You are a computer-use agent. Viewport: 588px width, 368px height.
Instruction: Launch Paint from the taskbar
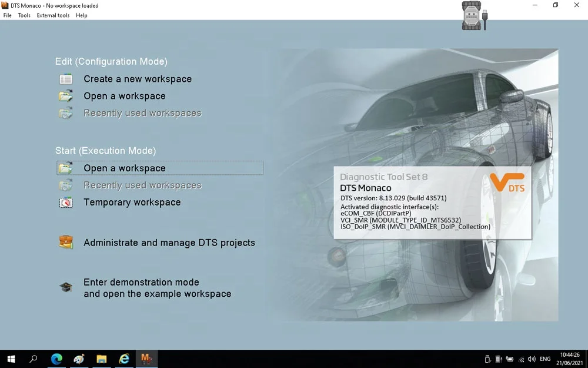(79, 359)
